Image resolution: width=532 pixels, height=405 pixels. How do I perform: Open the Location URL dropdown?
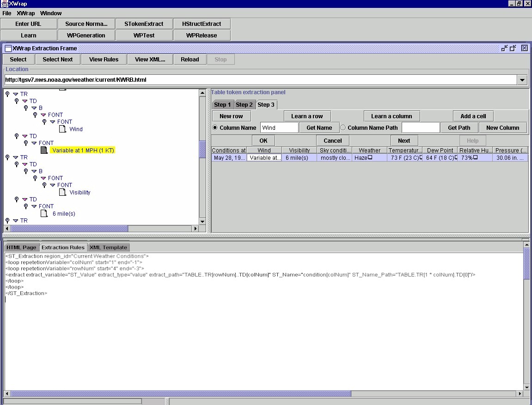(x=522, y=80)
